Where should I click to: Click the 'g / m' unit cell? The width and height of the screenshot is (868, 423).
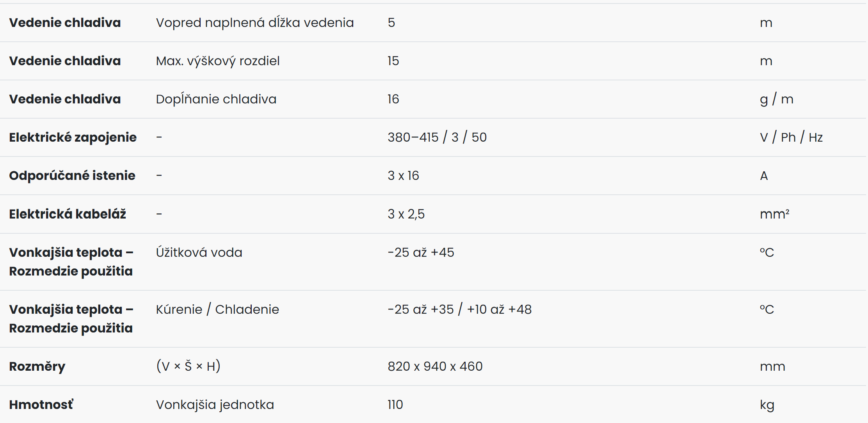(777, 99)
